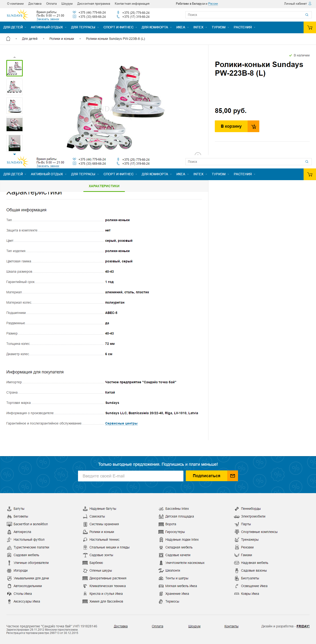The image size is (316, 644).
Task: Expand the АКТИВНЫЙ ОТДЫХ top menu
Action: 48,27
